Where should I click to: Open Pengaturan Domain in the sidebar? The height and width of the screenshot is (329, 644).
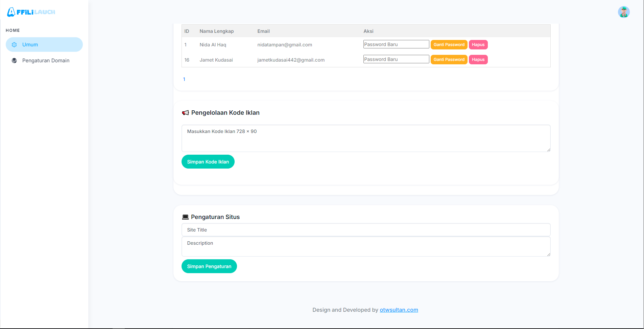point(46,61)
